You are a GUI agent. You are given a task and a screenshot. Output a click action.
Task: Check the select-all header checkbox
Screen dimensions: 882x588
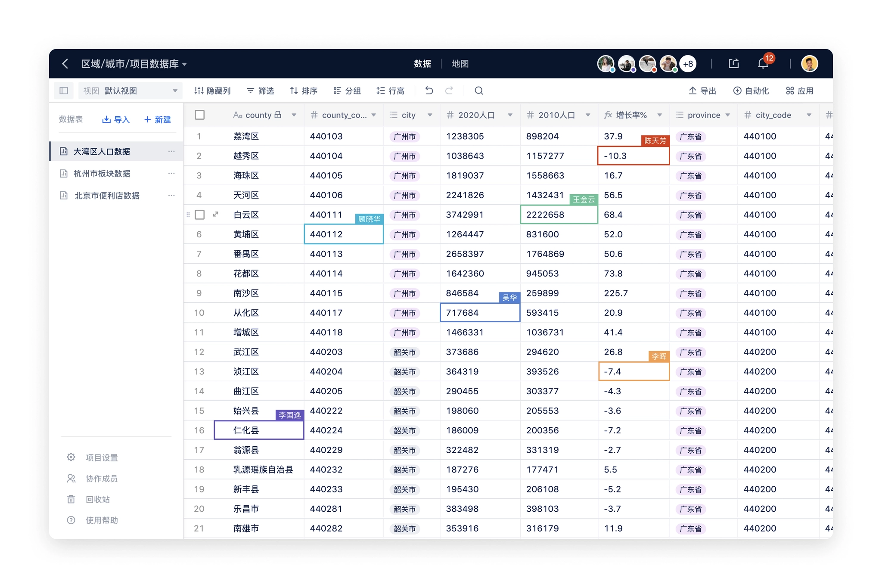(199, 115)
